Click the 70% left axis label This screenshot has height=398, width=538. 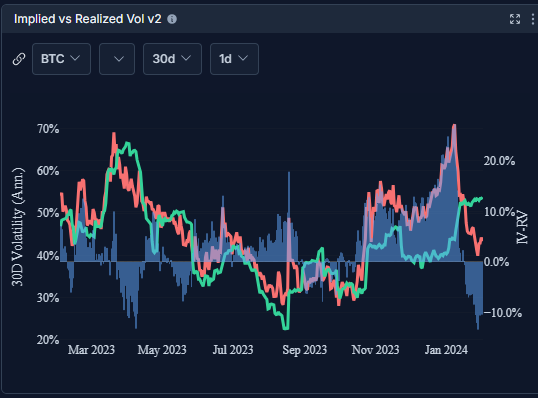pyautogui.click(x=48, y=129)
